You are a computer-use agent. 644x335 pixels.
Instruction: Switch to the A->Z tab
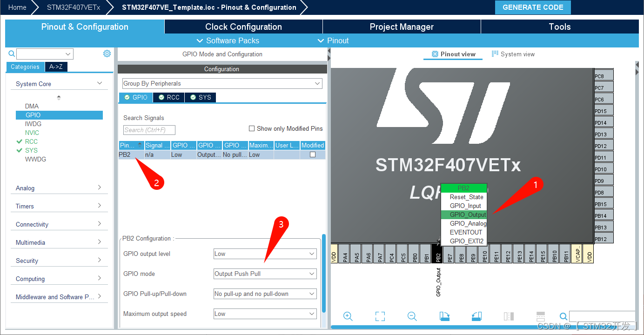tap(56, 67)
